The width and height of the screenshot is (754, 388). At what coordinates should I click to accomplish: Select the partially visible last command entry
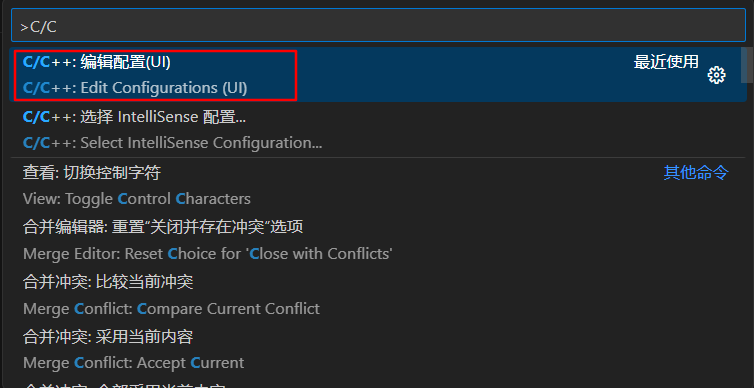pos(378,383)
